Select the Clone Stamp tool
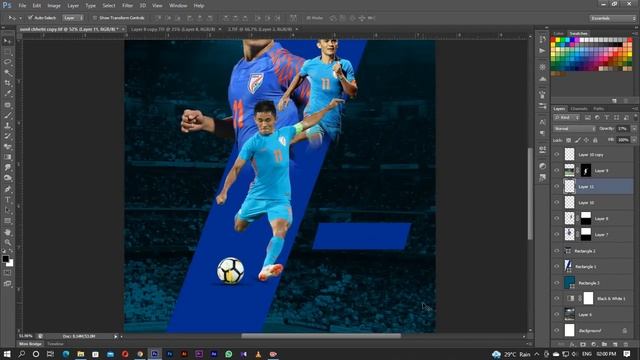This screenshot has height=360, width=640. click(7, 126)
